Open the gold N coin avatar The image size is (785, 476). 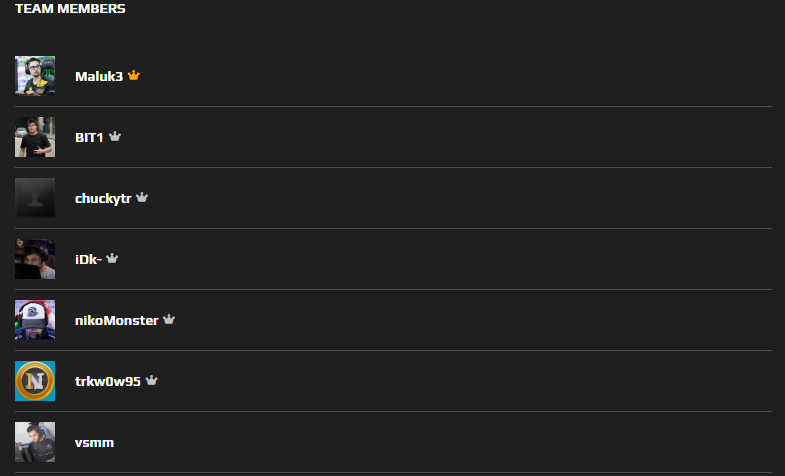pos(35,381)
